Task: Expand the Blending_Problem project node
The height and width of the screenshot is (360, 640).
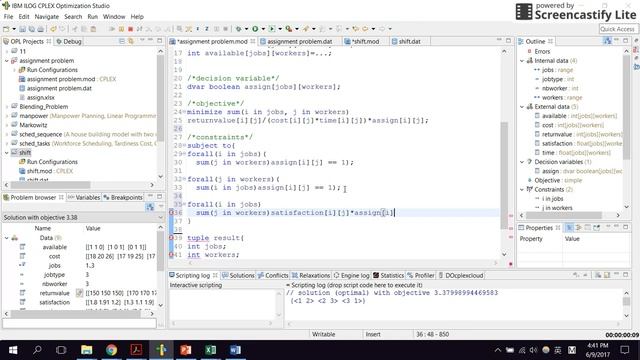Action: pyautogui.click(x=7, y=107)
